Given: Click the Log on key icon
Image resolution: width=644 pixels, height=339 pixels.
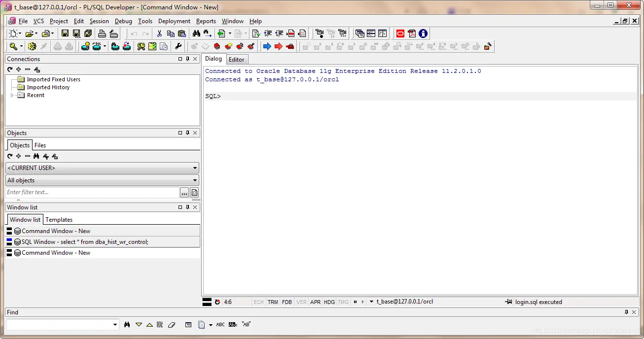Looking at the screenshot, I should (13, 46).
